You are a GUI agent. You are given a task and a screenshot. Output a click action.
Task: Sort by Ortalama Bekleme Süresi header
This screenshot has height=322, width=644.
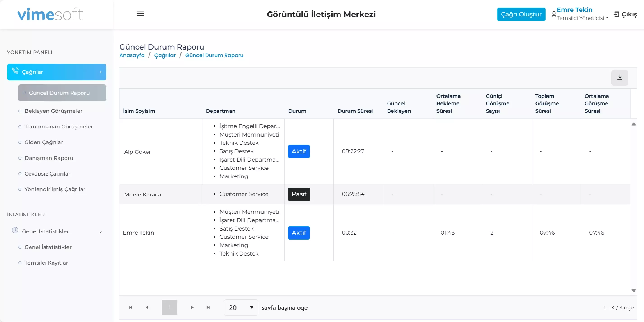pos(448,103)
